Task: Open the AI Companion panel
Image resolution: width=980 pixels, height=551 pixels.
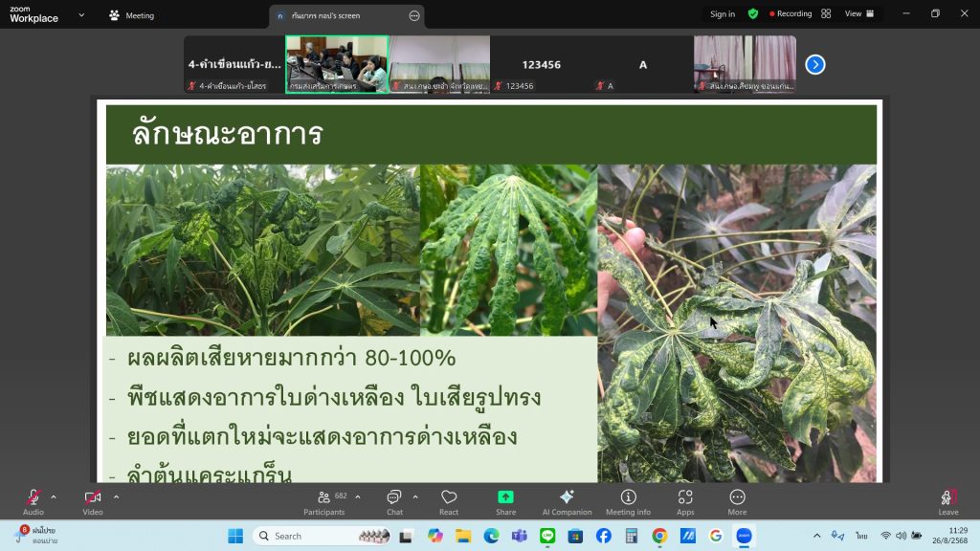Action: [x=567, y=501]
